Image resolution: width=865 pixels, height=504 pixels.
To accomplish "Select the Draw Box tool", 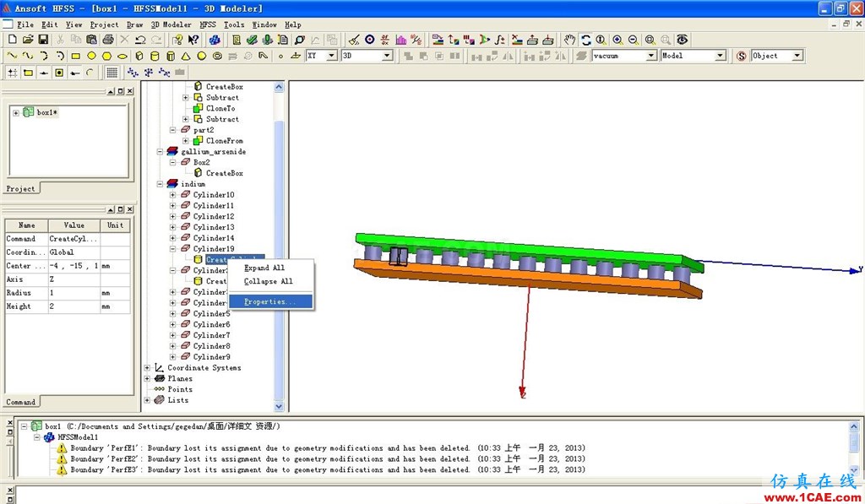I will 139,56.
